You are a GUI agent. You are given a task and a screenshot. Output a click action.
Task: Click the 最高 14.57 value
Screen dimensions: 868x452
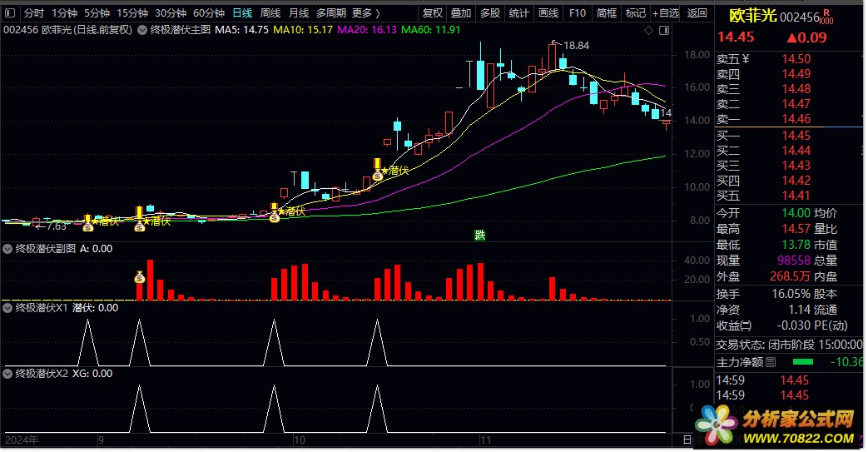(x=796, y=229)
